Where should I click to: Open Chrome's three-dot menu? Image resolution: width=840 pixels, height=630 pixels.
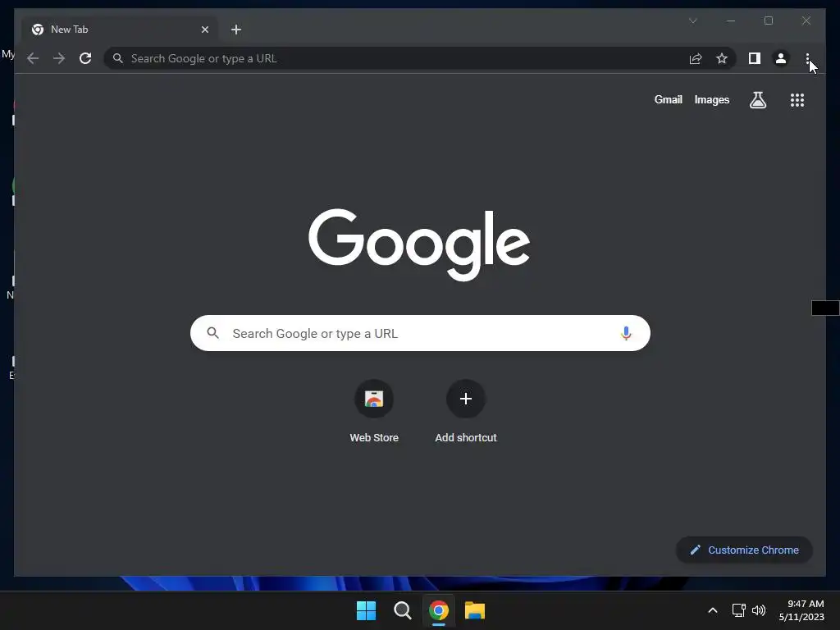tap(807, 58)
